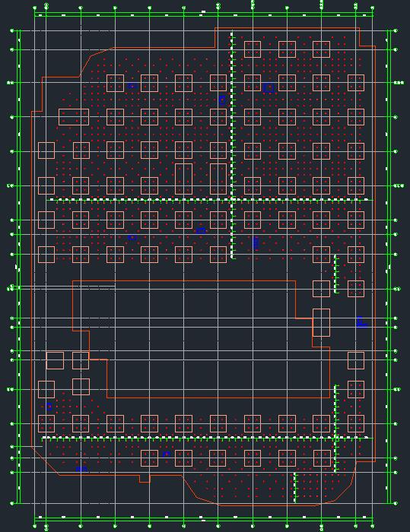Select the large blue square marker right of the long vertical dashed line
Image resolution: width=410 pixels, height=532 pixels.
point(269,87)
